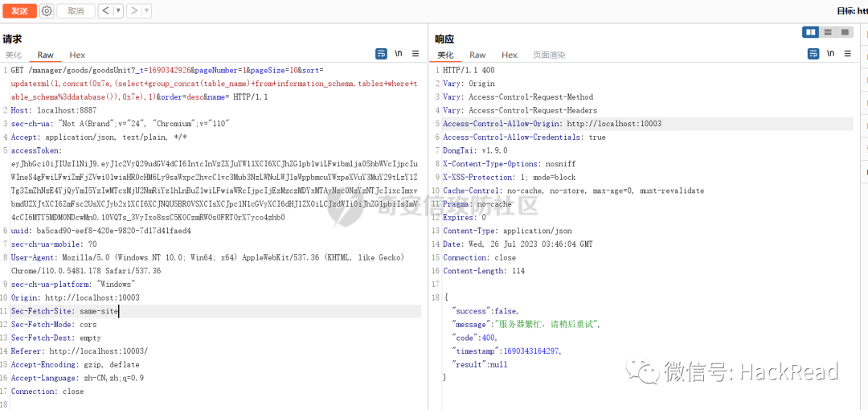Go to previous request with the < arrow
Screen dimensions: 868x410
[106, 10]
